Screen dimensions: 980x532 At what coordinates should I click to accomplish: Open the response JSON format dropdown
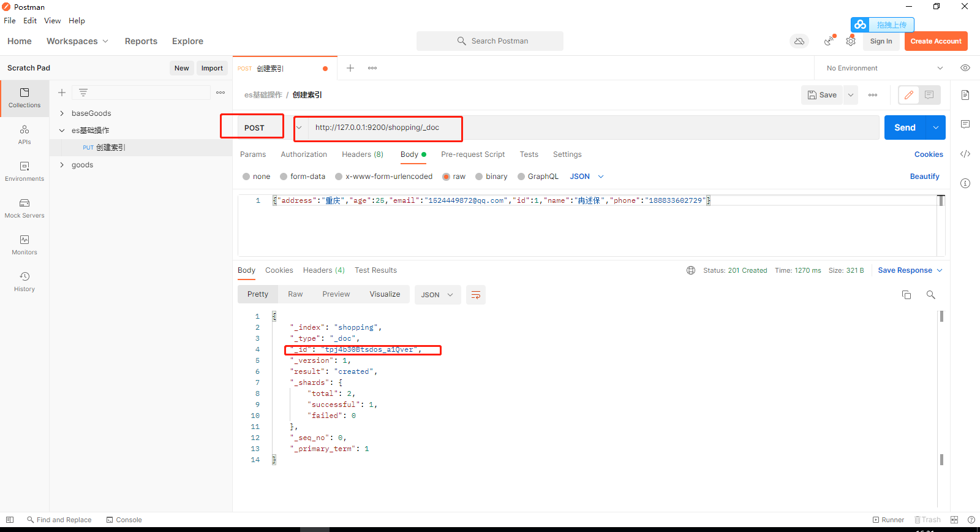437,295
